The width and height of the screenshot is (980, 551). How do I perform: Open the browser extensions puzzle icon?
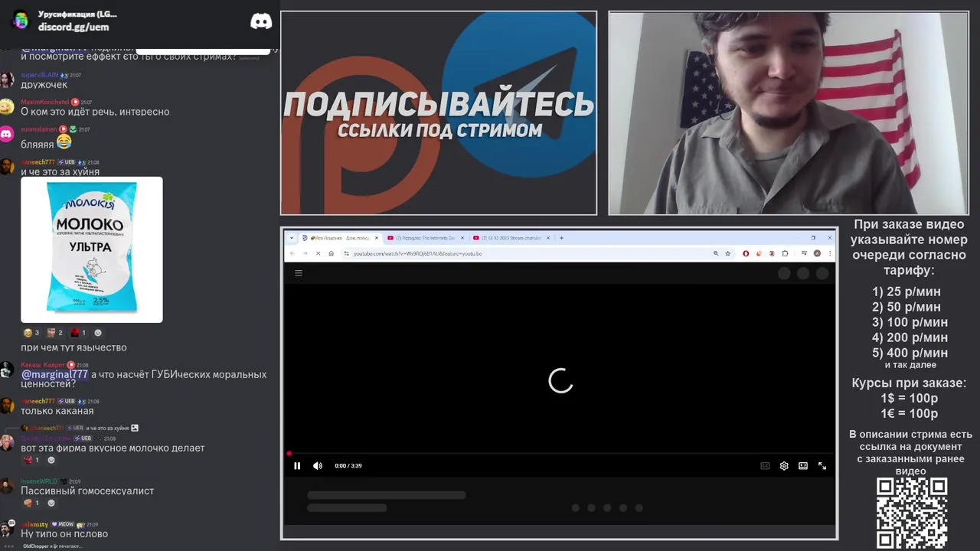click(785, 253)
